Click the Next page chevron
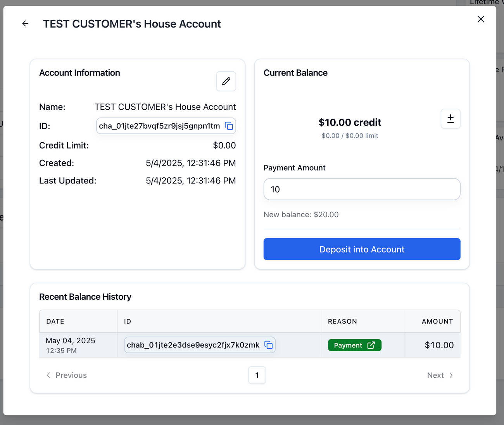Screen dimensions: 504x425 click(x=451, y=375)
